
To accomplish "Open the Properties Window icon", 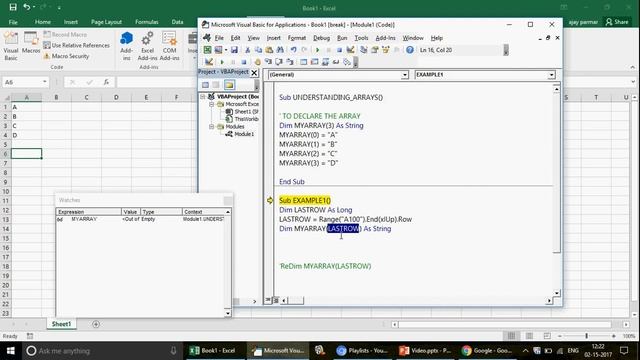I will pyautogui.click(x=374, y=50).
